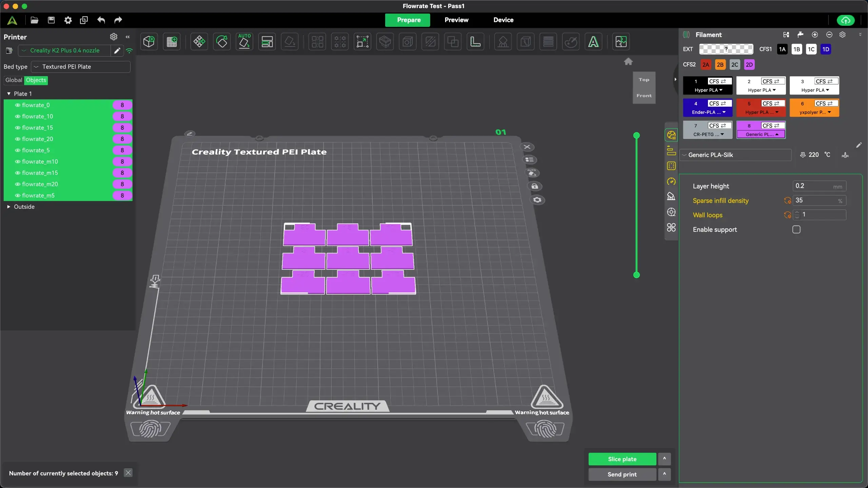This screenshot has width=868, height=488.
Task: Click the Slice plate button
Action: (622, 459)
